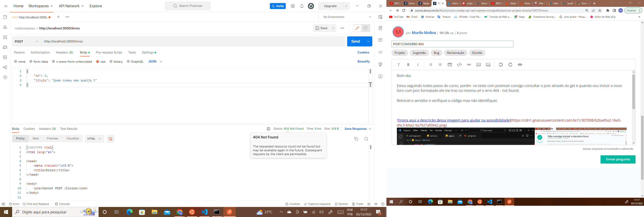The image size is (644, 217).
Task: Open the JSON body format dropdown
Action: point(155,61)
